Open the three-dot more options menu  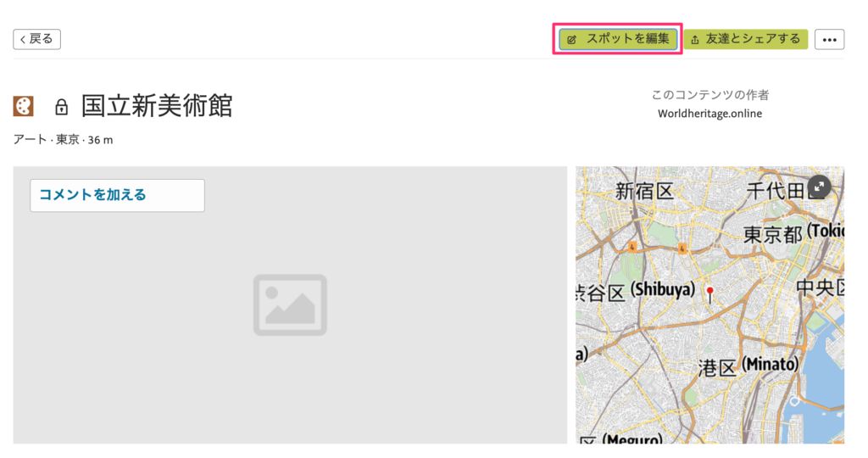pos(829,39)
